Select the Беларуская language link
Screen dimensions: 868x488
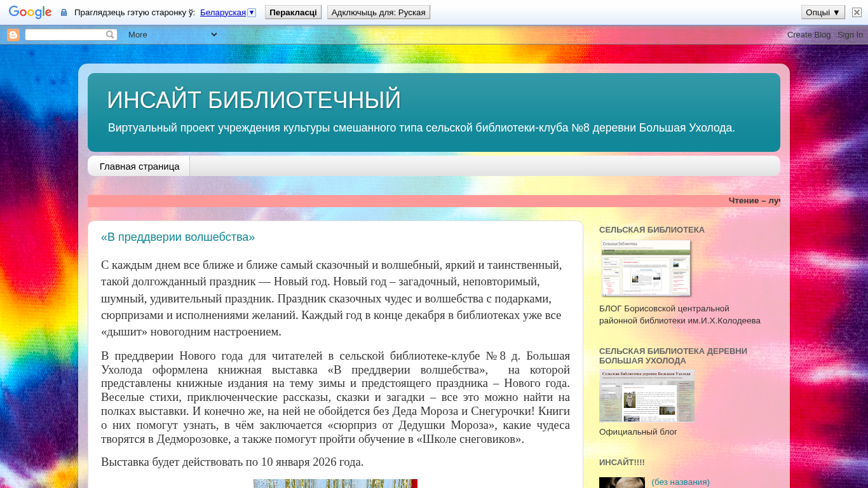[222, 13]
